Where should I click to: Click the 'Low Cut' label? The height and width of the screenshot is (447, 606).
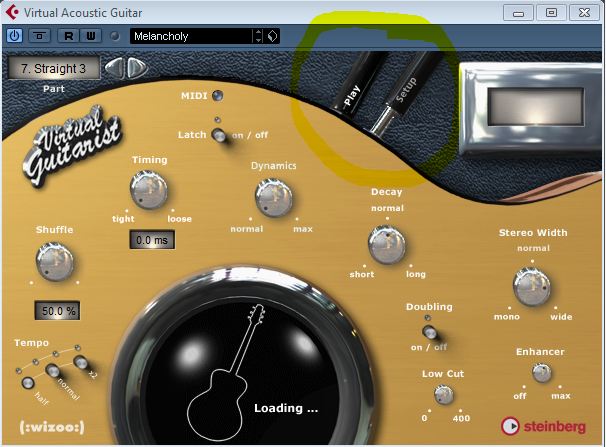point(443,374)
